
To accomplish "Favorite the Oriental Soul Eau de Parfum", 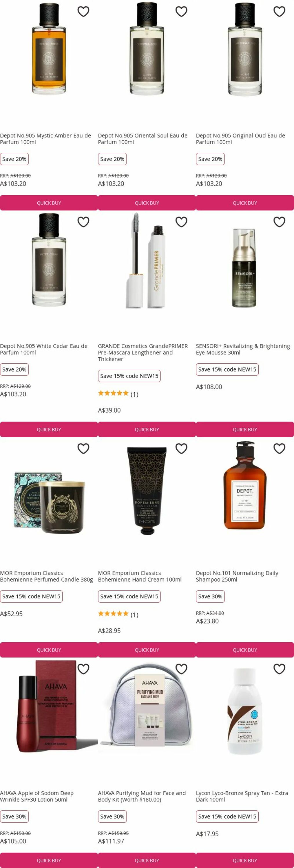I will tap(181, 12).
